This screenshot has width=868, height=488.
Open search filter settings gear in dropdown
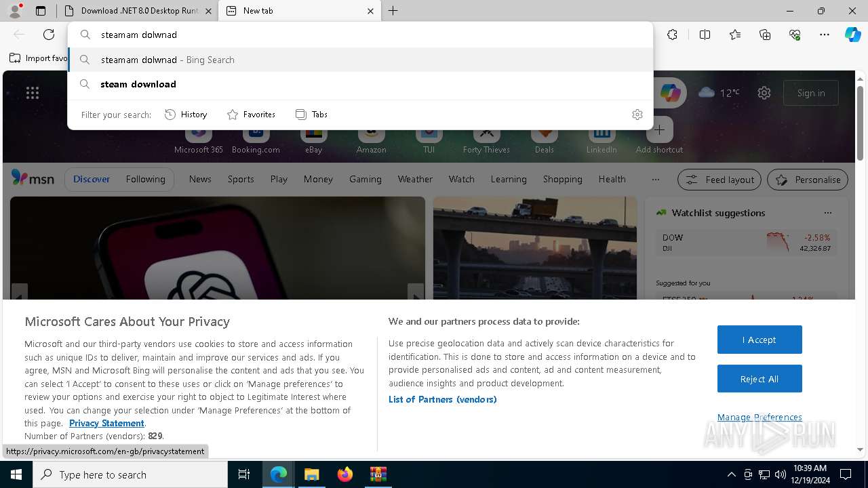point(637,115)
